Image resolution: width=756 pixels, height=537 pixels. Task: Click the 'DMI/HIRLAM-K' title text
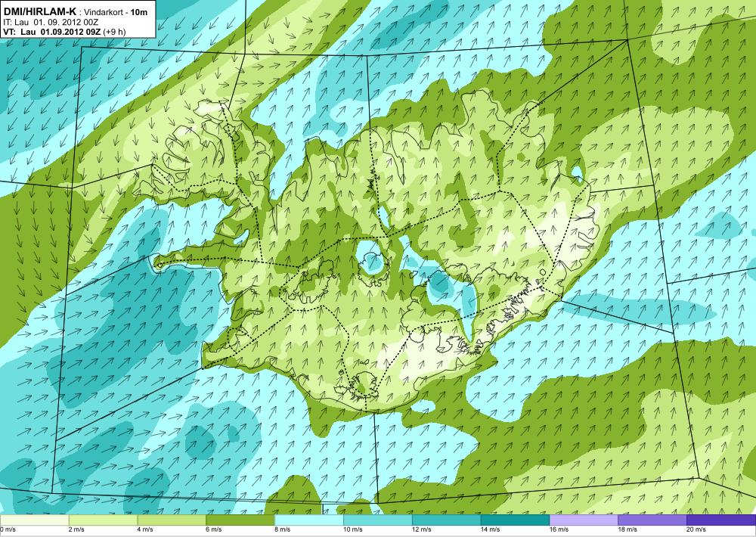[x=39, y=12]
